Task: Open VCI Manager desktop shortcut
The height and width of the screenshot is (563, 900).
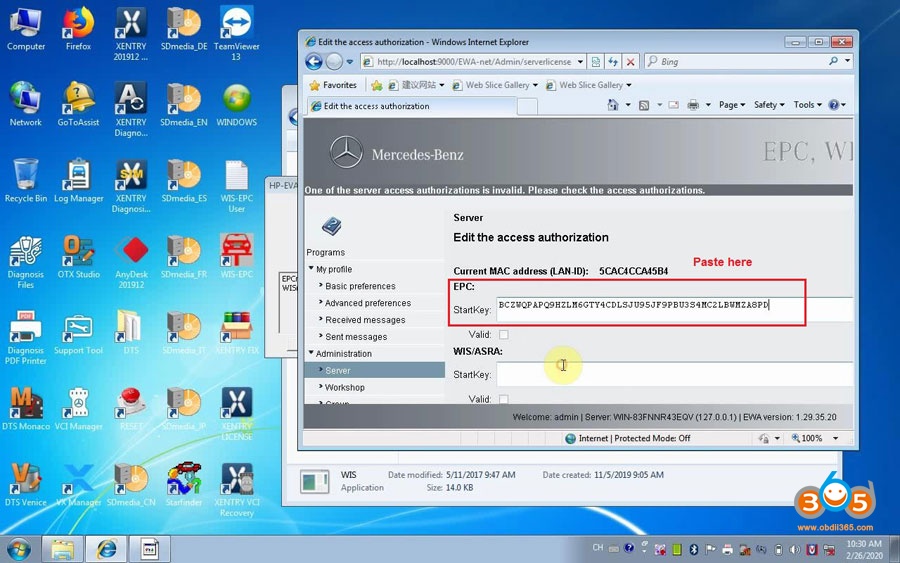Action: [78, 409]
